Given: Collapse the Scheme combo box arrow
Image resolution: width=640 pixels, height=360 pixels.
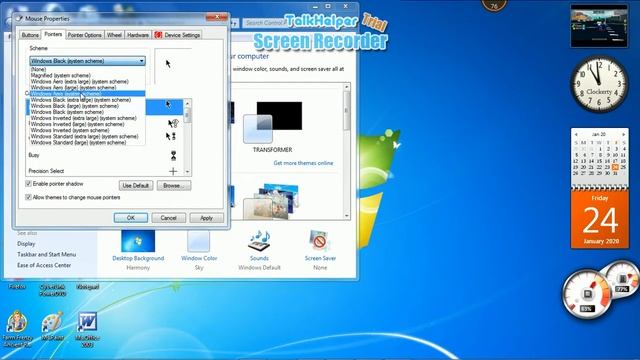Looking at the screenshot, I should tap(141, 61).
